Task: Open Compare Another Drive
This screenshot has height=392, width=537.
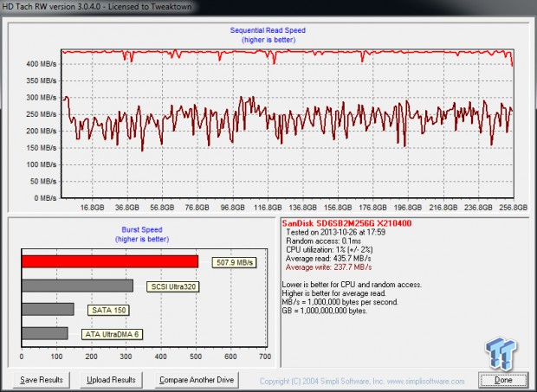Action: 197,380
